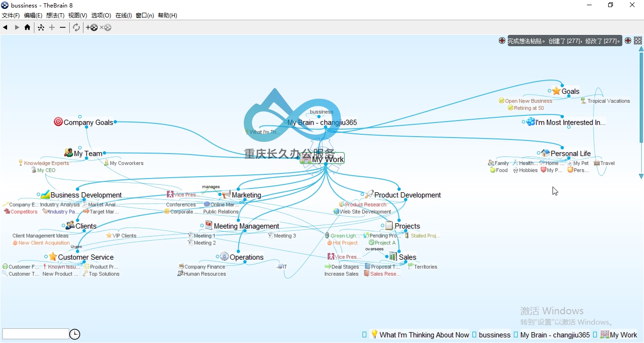Viewport: 644px width, 343px height.
Task: Open the 帮助(H) menu
Action: pyautogui.click(x=167, y=16)
